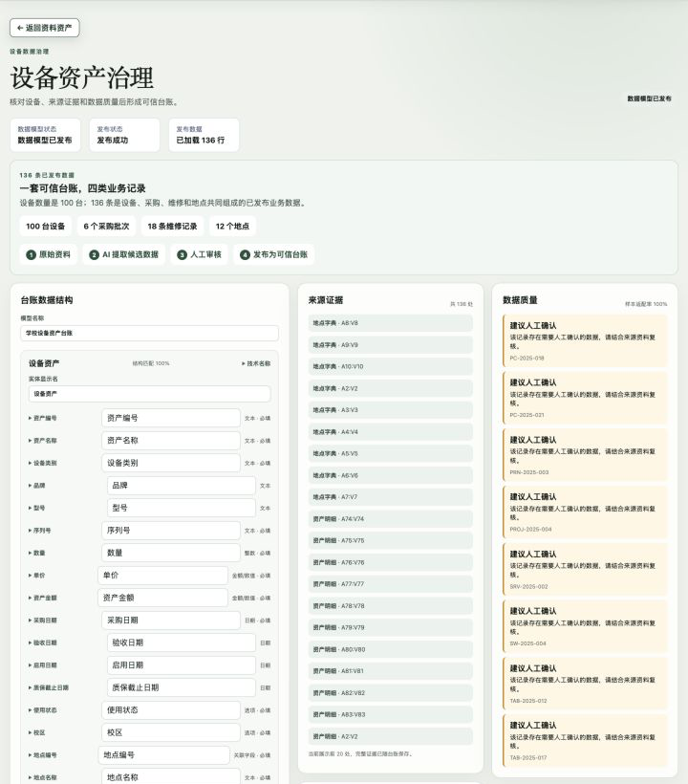Viewport: 688px width, 784px height.
Task: Select the 100 台设备 chip
Action: [46, 226]
